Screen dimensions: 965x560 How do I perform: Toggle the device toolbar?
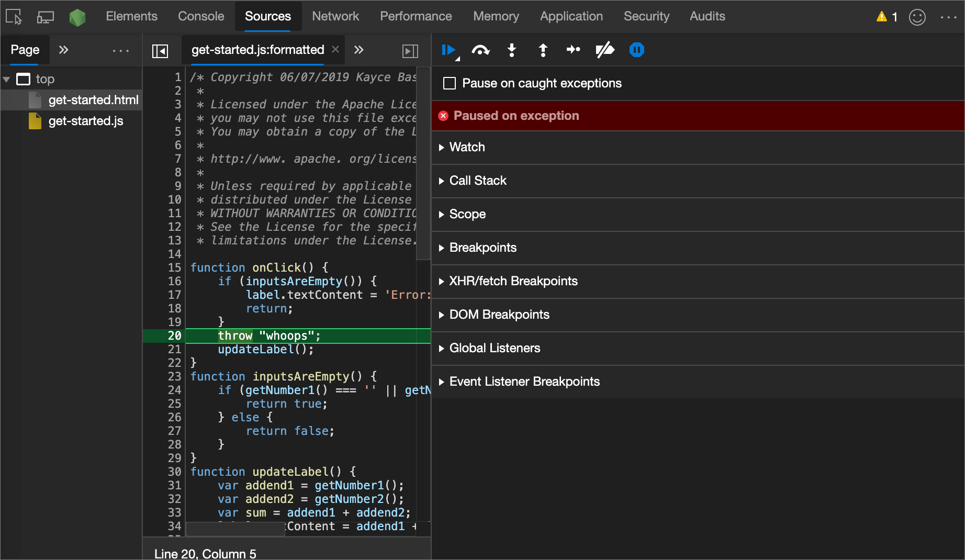tap(45, 16)
